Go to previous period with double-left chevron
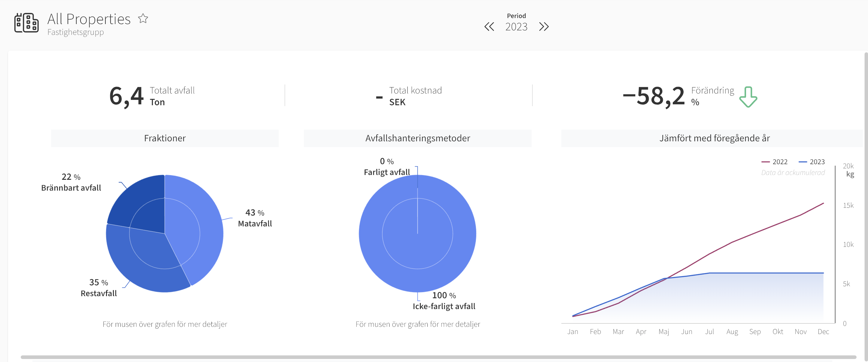Viewport: 868px width, 362px height. [x=489, y=27]
